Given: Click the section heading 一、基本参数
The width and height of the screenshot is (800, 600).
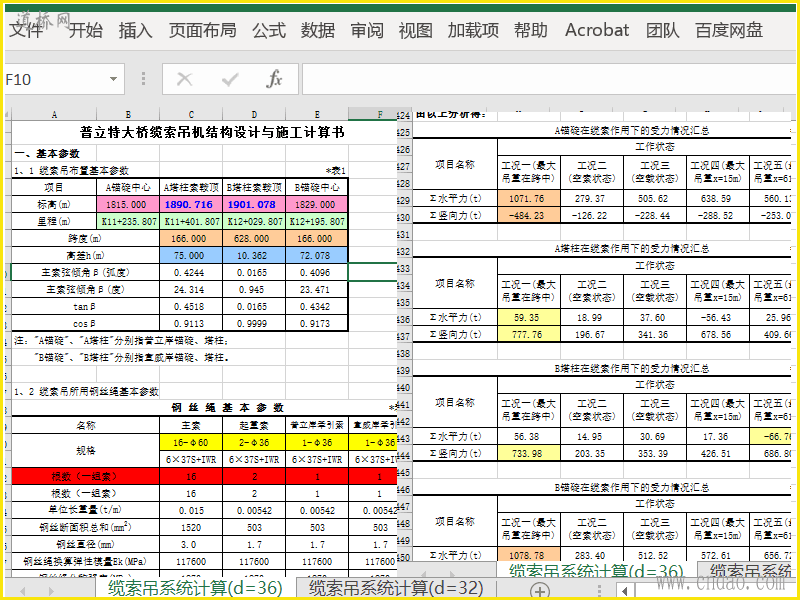Looking at the screenshot, I should tap(47, 154).
